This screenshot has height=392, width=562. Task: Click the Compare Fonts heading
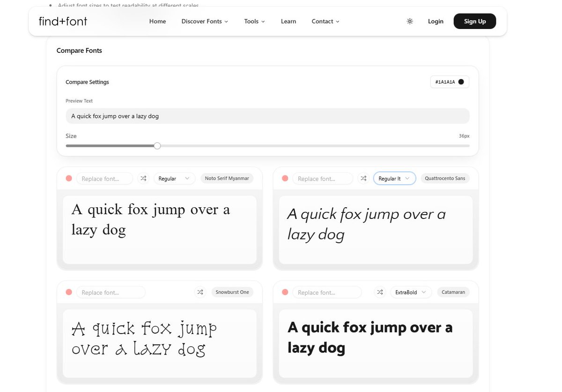pyautogui.click(x=79, y=51)
